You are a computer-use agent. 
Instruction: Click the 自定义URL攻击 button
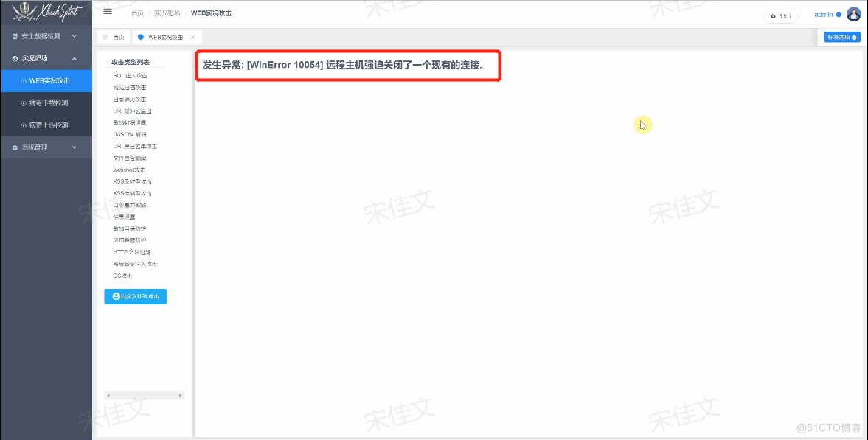pos(135,296)
